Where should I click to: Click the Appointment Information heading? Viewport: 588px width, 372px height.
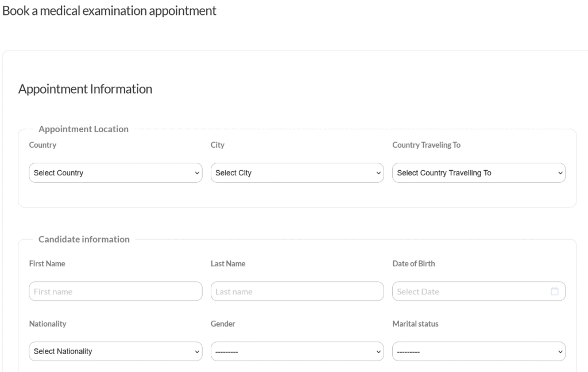[85, 89]
